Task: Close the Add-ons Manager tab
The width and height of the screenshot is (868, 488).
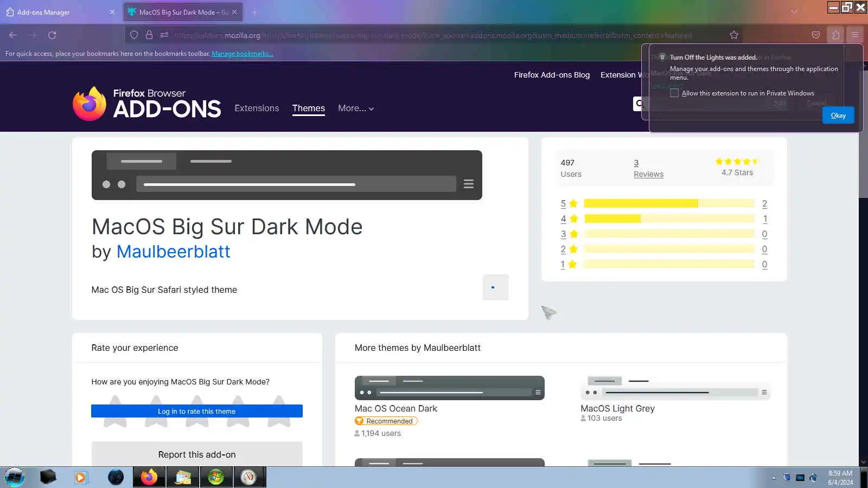Action: coord(112,12)
